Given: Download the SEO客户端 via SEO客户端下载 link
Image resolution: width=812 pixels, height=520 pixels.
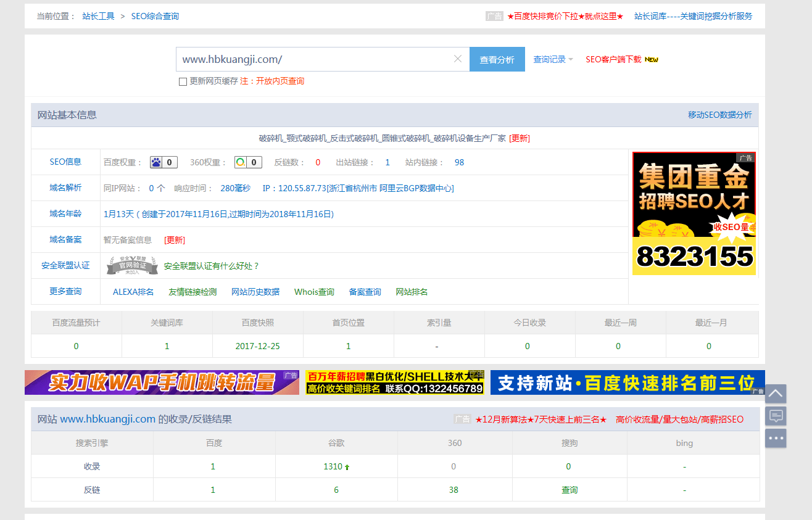Looking at the screenshot, I should [613, 59].
